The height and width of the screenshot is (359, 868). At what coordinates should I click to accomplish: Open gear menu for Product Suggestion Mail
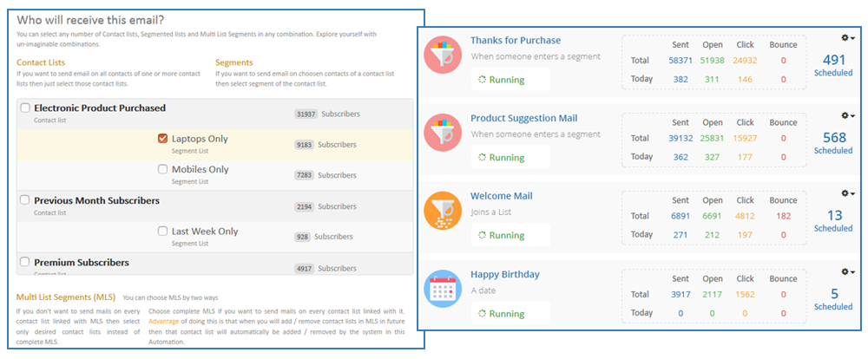pyautogui.click(x=847, y=115)
